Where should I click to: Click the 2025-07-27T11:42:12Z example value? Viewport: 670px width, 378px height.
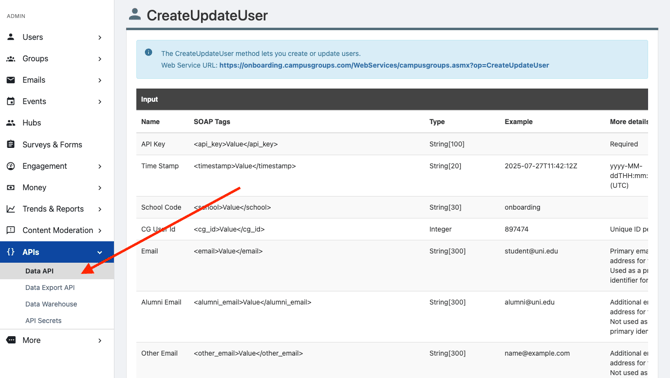[x=541, y=166]
